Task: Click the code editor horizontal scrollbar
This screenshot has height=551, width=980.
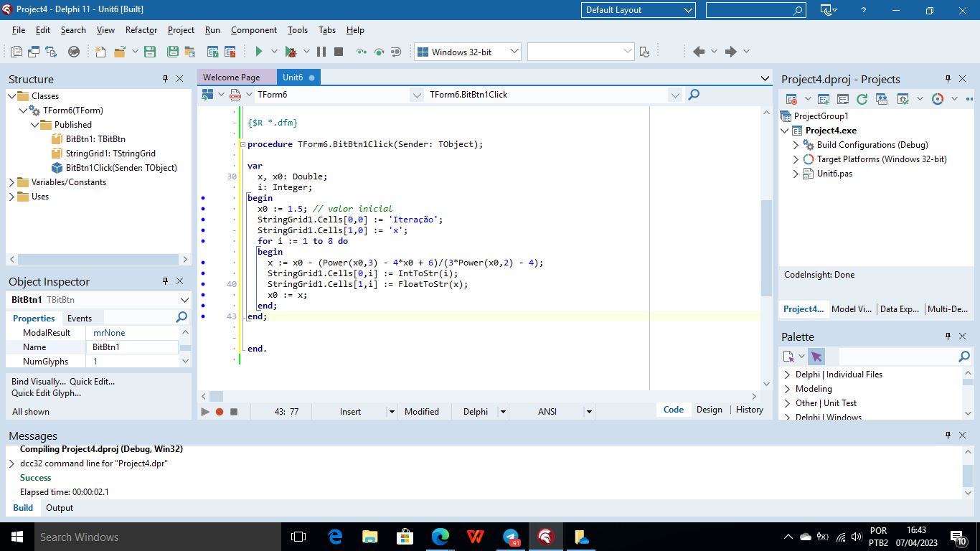Action: pyautogui.click(x=479, y=396)
